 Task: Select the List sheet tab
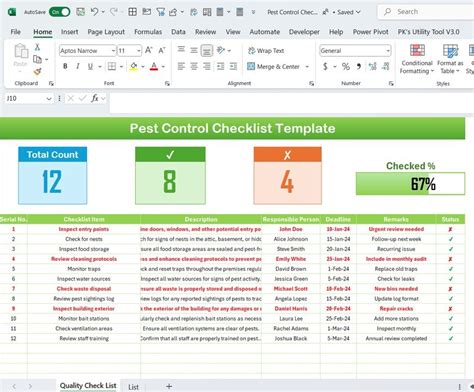(133, 387)
